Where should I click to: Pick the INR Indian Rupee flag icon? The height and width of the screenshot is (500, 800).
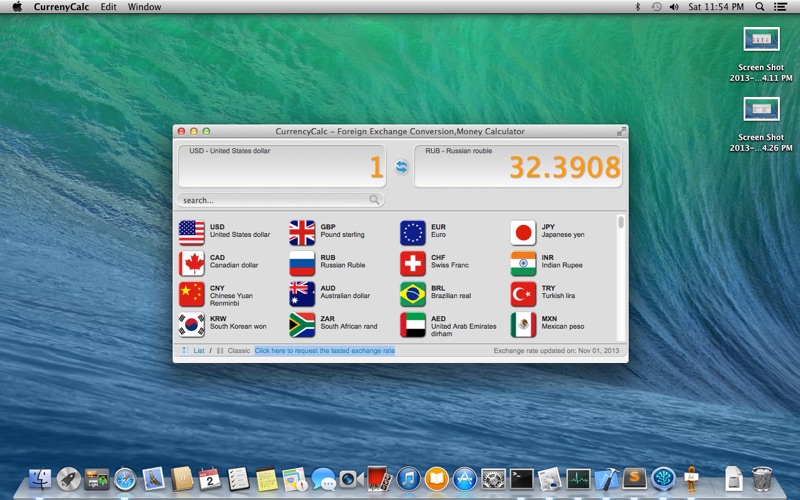click(x=523, y=263)
